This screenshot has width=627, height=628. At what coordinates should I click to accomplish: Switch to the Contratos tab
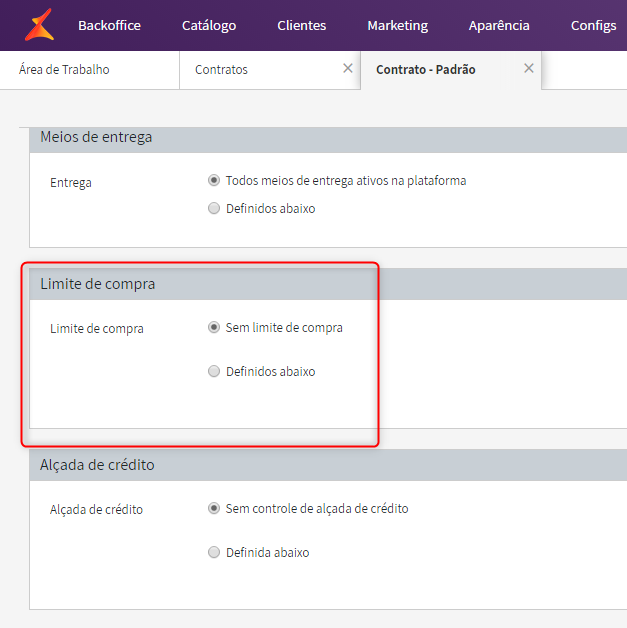pos(270,70)
